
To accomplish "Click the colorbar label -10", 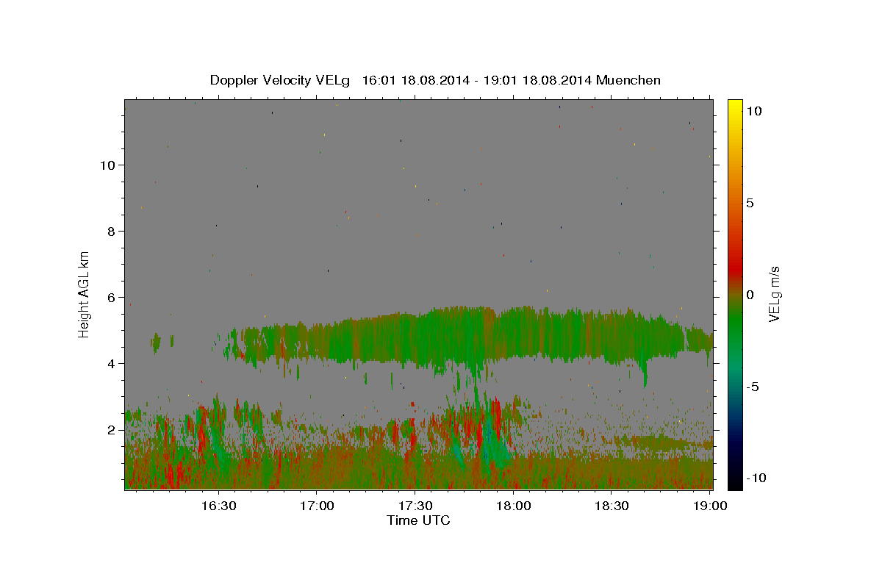I will pyautogui.click(x=756, y=478).
